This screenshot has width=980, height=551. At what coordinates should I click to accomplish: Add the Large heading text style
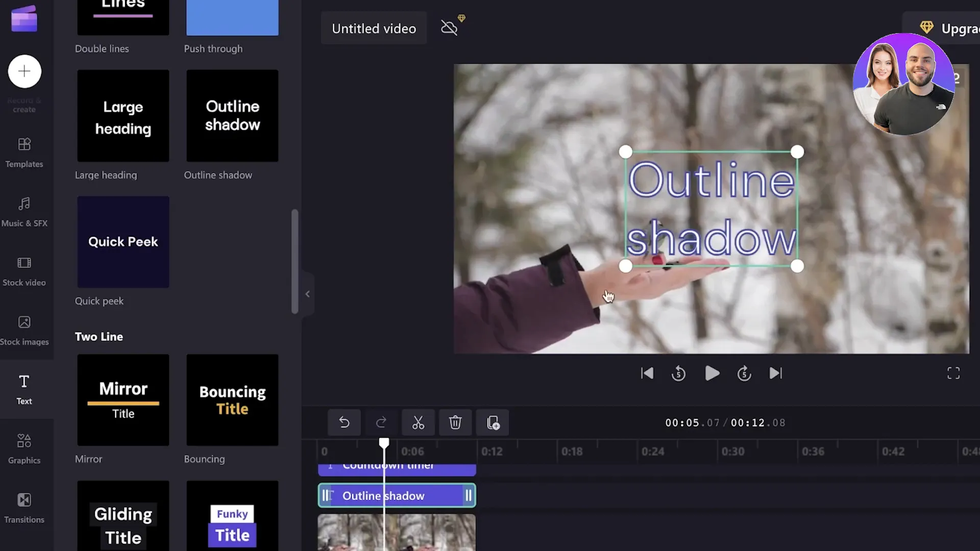pos(123,116)
